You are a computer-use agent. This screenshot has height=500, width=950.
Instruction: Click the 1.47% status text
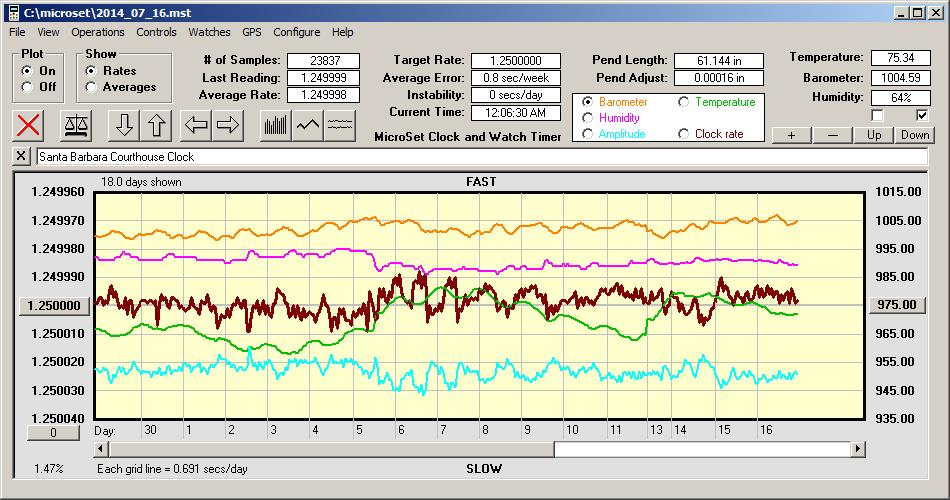[48, 468]
